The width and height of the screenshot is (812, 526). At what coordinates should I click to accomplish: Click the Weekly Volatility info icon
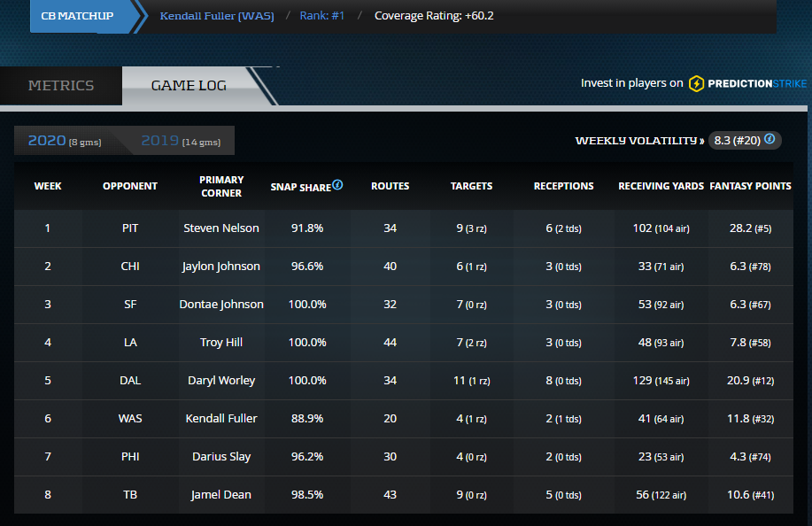pos(769,140)
